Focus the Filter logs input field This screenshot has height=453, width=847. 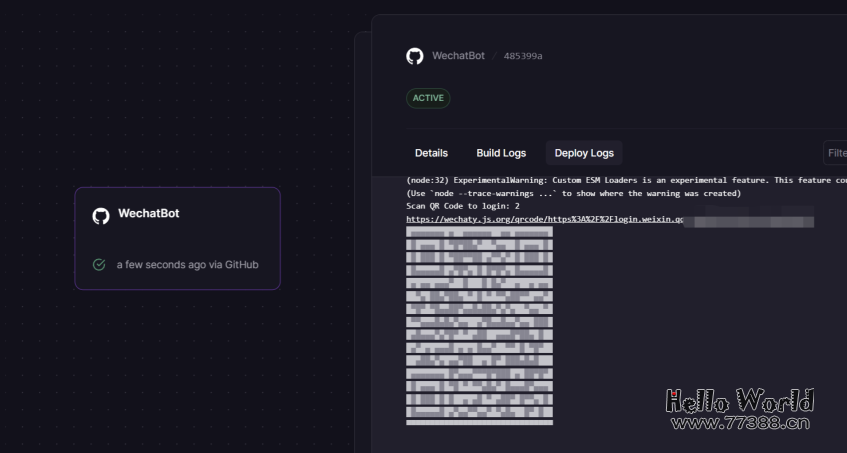[836, 153]
